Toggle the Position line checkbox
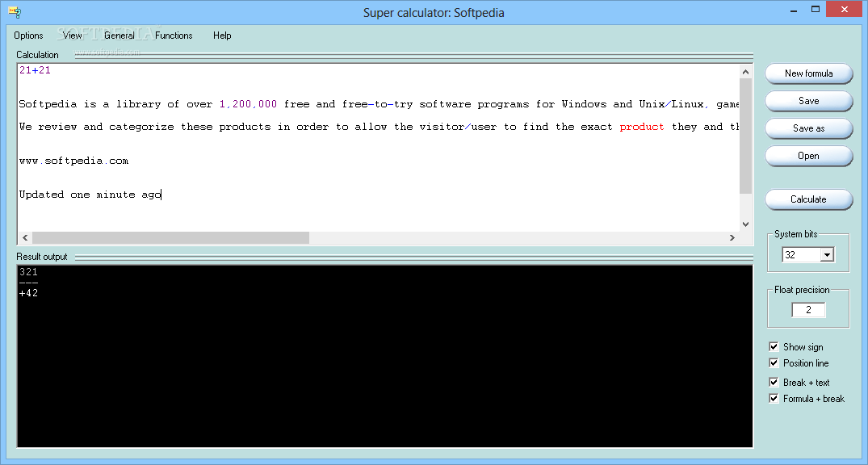The image size is (868, 465). pyautogui.click(x=774, y=362)
